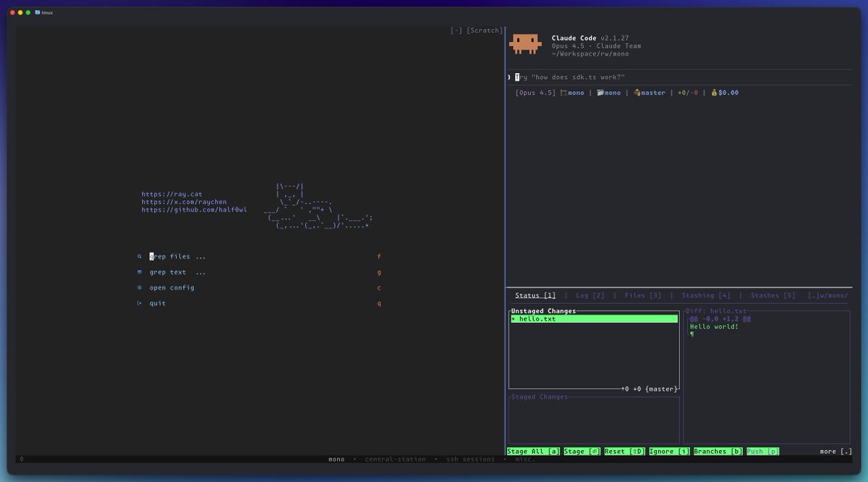Image resolution: width=868 pixels, height=482 pixels.
Task: Click the +0/-0 changes counter
Action: coord(688,93)
